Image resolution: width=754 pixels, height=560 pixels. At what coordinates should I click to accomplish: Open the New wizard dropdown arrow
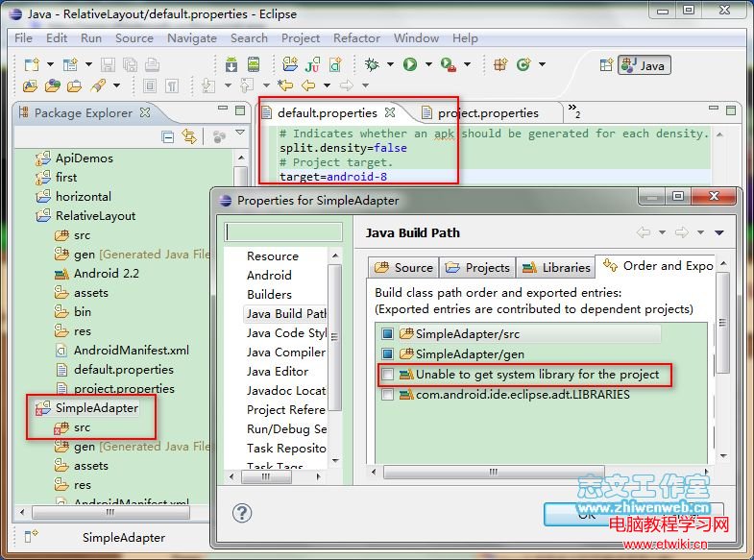pos(50,64)
